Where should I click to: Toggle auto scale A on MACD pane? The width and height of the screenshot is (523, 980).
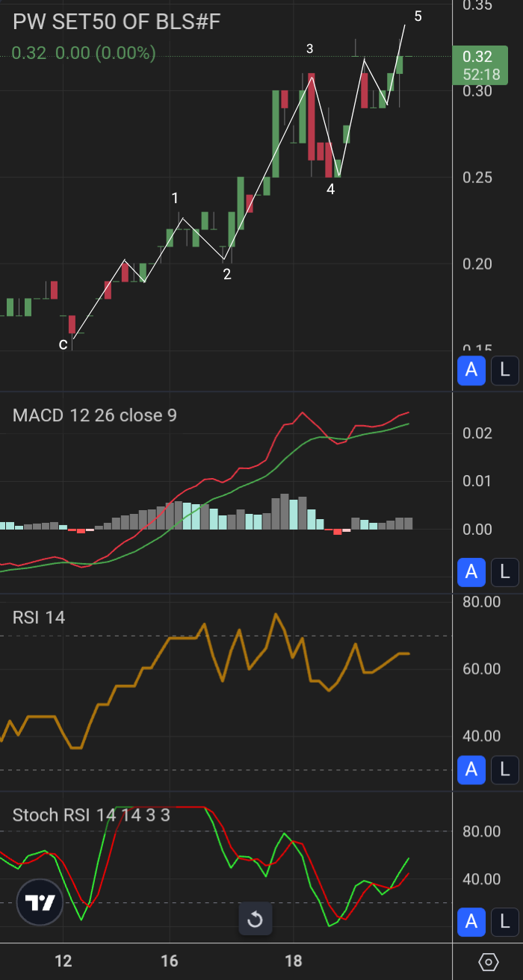point(471,572)
